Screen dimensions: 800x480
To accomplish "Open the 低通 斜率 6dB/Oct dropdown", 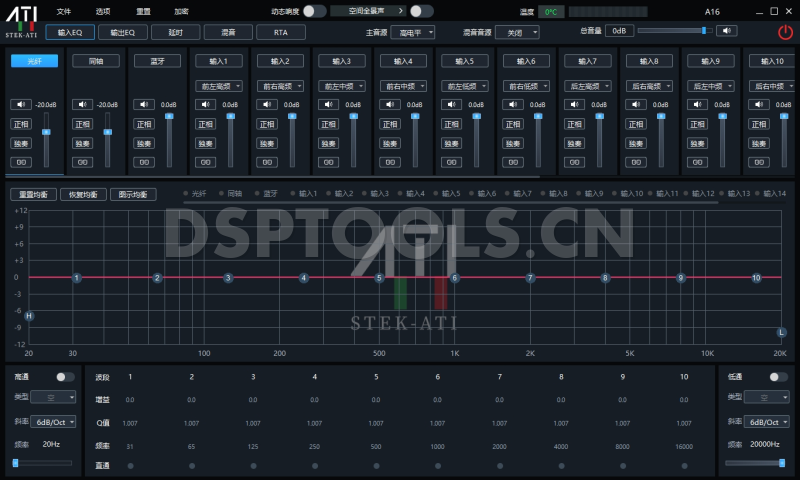I will 767,422.
